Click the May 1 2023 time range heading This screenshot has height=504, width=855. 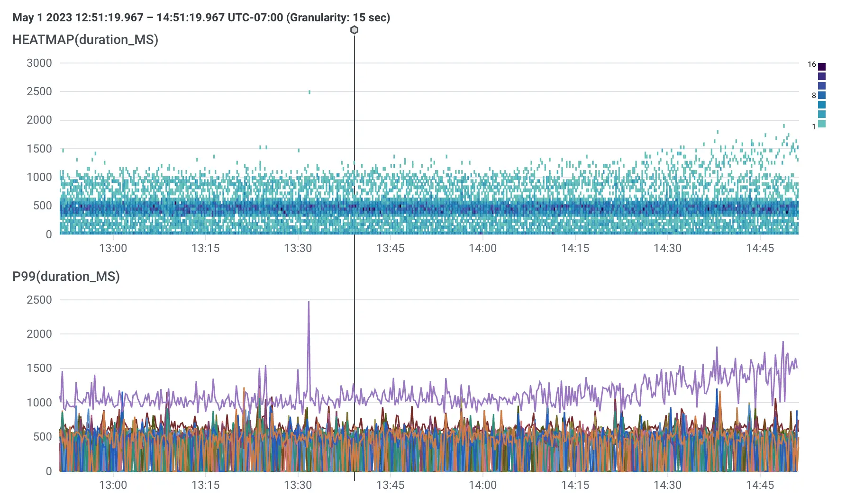pyautogui.click(x=142, y=18)
